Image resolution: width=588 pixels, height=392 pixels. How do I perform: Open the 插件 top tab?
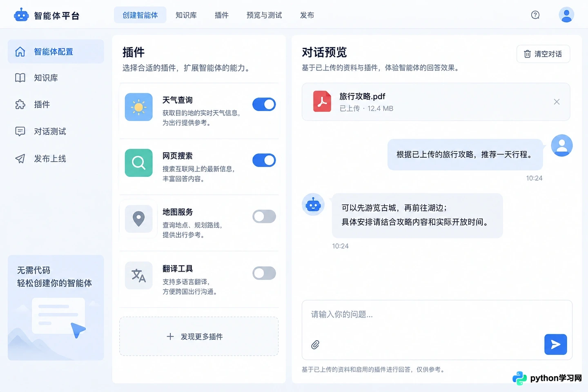tap(221, 15)
